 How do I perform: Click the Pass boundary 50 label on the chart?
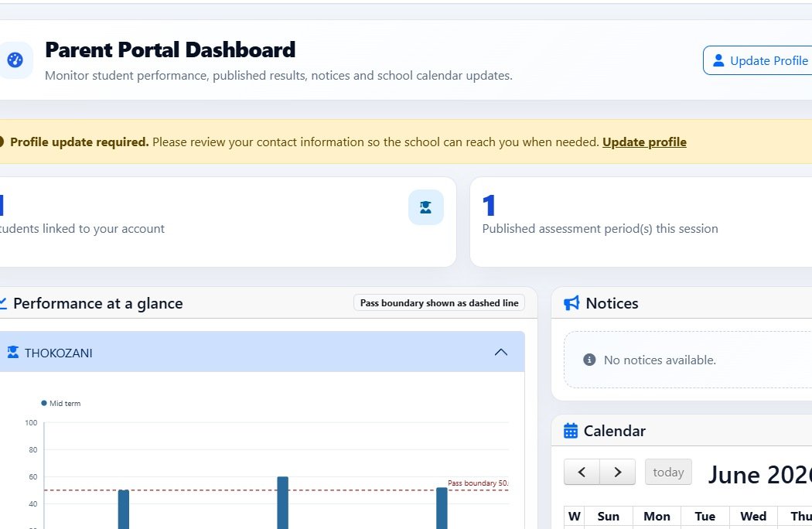pos(477,483)
